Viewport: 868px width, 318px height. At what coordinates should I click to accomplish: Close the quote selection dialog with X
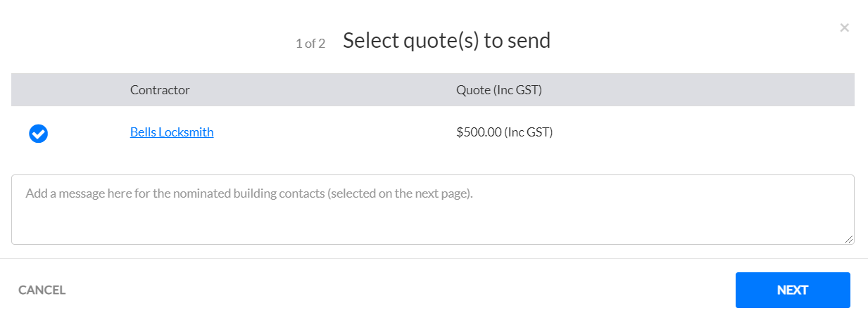(844, 28)
